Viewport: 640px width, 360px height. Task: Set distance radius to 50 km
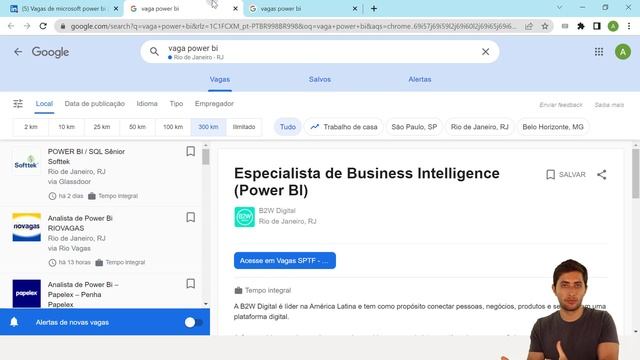[x=137, y=127]
